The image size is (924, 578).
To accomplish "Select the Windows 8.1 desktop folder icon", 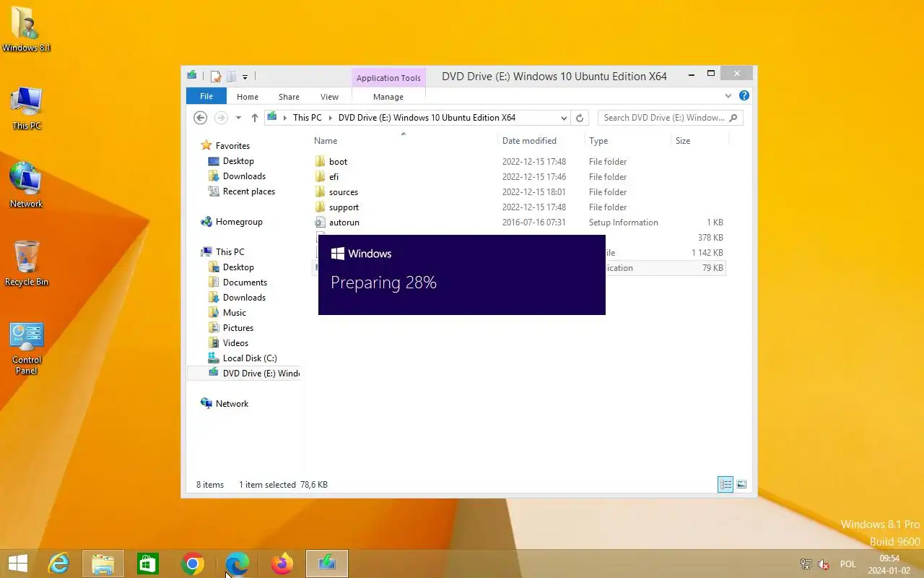I will click(x=27, y=29).
